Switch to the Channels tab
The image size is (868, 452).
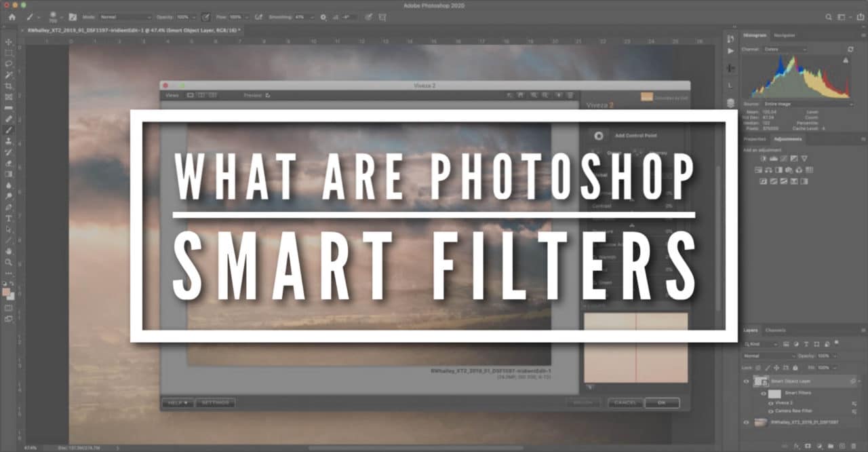(x=774, y=331)
